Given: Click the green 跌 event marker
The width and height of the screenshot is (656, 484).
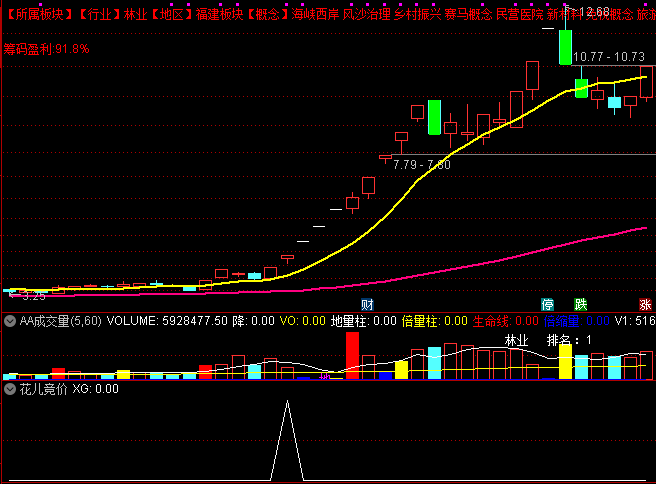Looking at the screenshot, I should [x=581, y=305].
